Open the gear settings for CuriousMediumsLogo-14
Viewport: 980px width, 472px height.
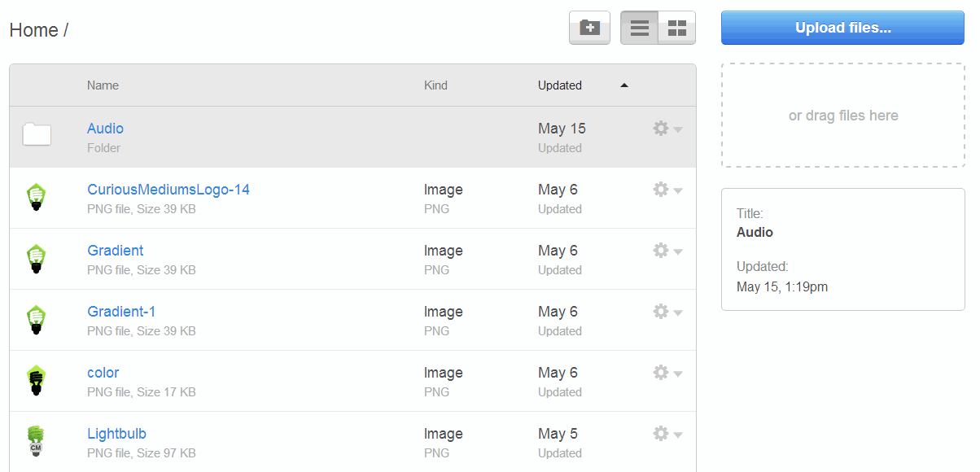(x=660, y=189)
